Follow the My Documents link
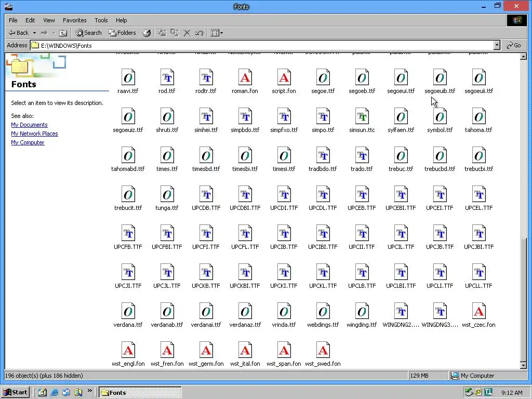Viewport: 532px width, 399px height. [x=29, y=125]
